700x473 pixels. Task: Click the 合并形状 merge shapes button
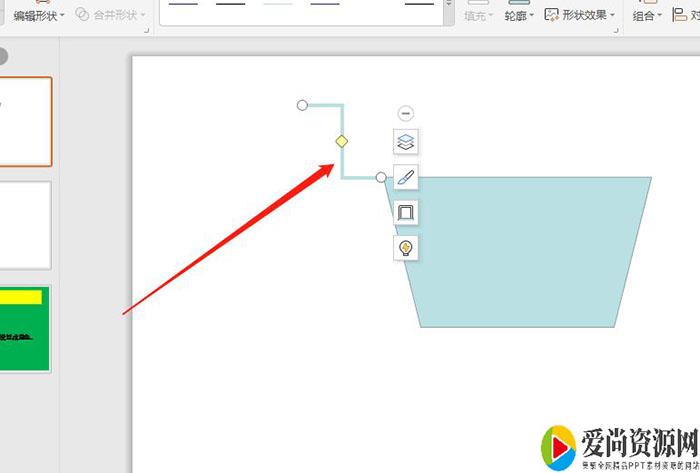[x=110, y=15]
